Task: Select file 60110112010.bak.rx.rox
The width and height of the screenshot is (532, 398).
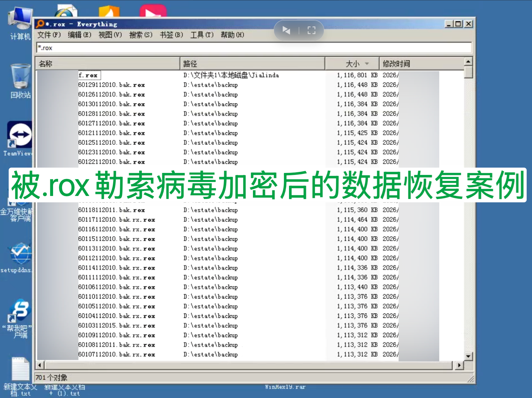Action: (116, 296)
